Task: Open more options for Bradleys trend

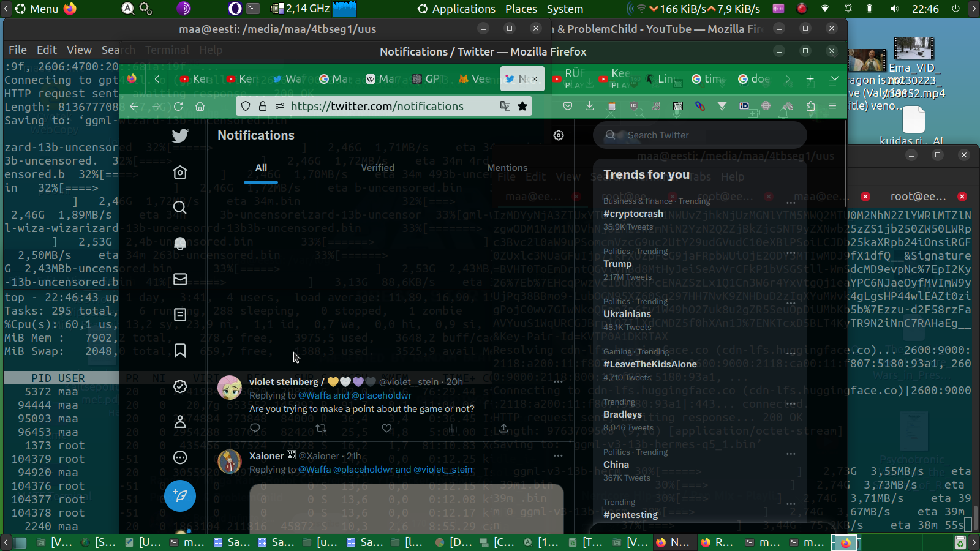Action: [791, 403]
